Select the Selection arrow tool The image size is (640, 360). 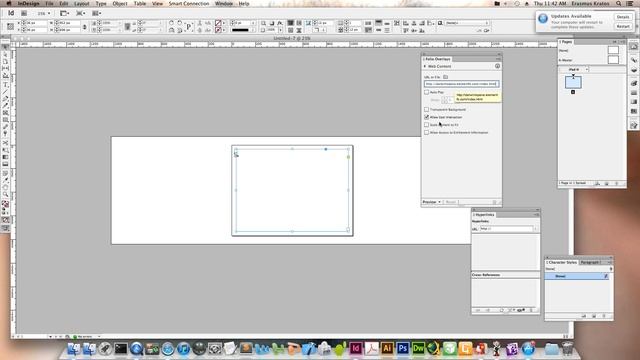point(5,47)
